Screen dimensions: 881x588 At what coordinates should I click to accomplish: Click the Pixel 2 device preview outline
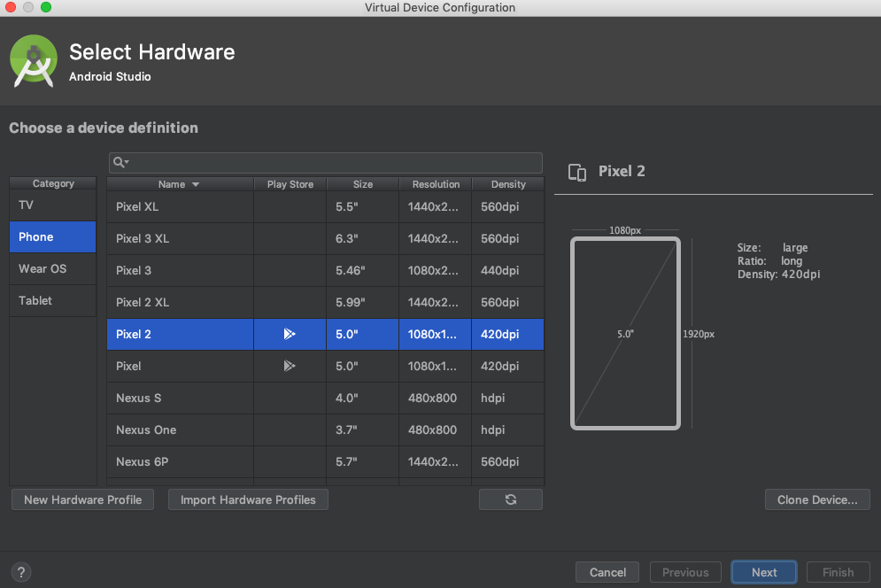pos(625,333)
